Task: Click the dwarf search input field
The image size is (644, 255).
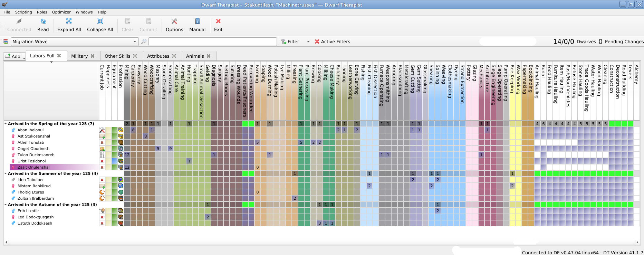Action: 212,41
